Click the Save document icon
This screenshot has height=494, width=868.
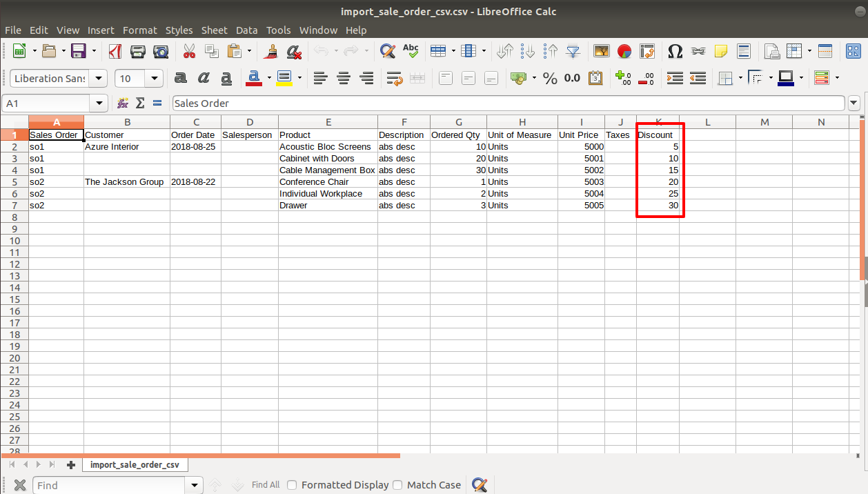(78, 51)
